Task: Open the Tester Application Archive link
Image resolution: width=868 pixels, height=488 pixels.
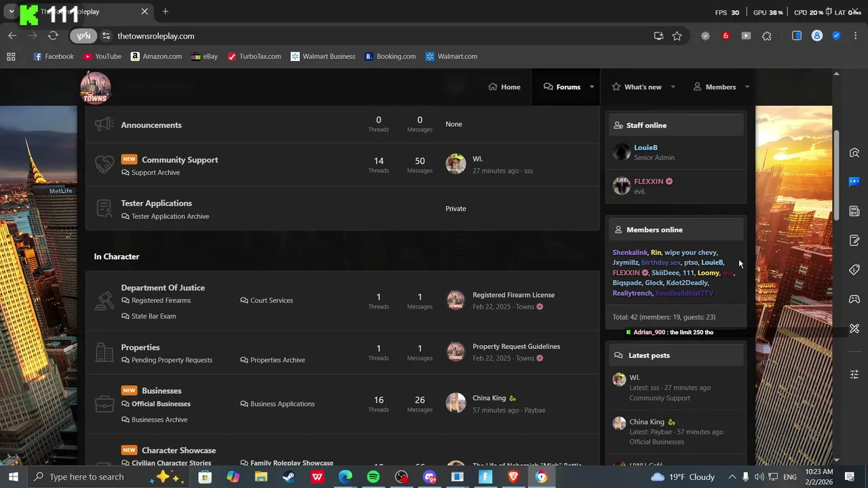Action: point(170,216)
